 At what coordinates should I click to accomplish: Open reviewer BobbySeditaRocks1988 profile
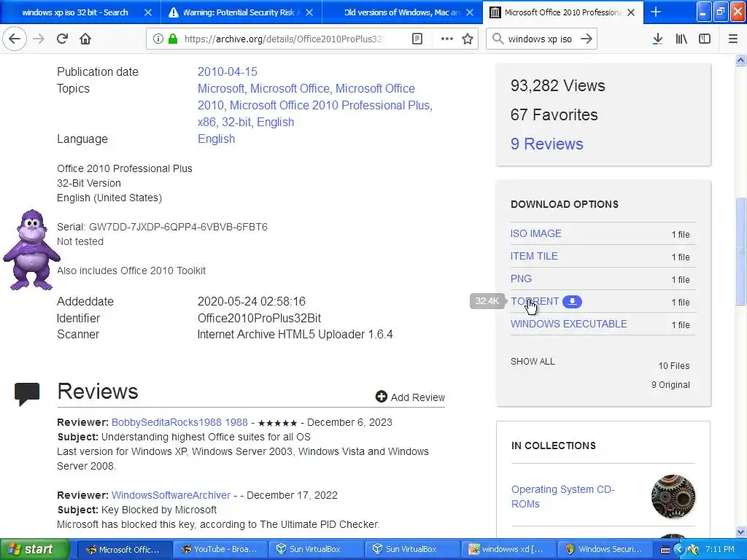coord(179,422)
